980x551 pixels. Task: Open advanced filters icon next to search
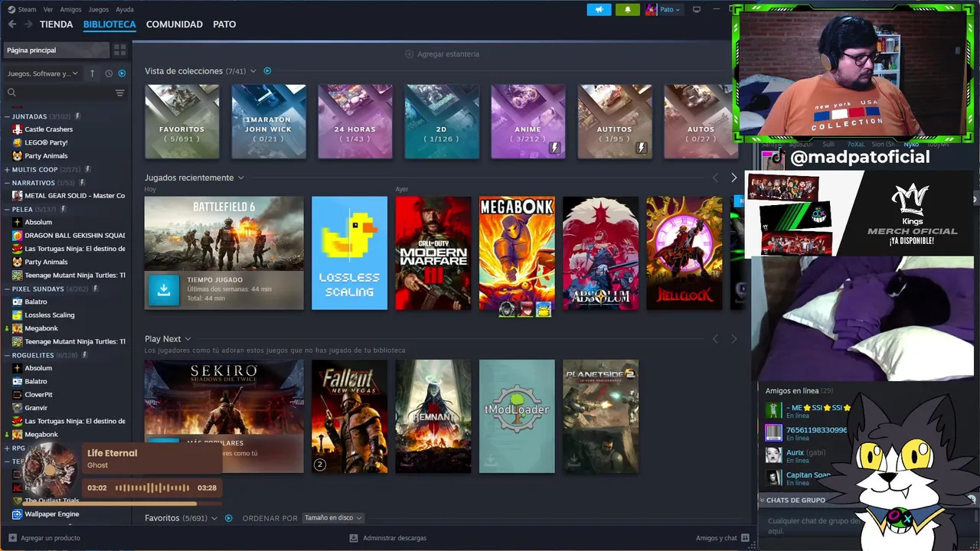pos(119,93)
